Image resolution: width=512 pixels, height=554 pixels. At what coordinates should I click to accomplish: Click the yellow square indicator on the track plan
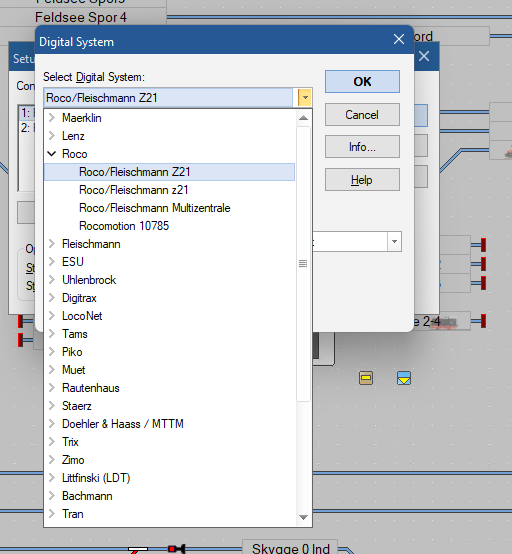366,378
